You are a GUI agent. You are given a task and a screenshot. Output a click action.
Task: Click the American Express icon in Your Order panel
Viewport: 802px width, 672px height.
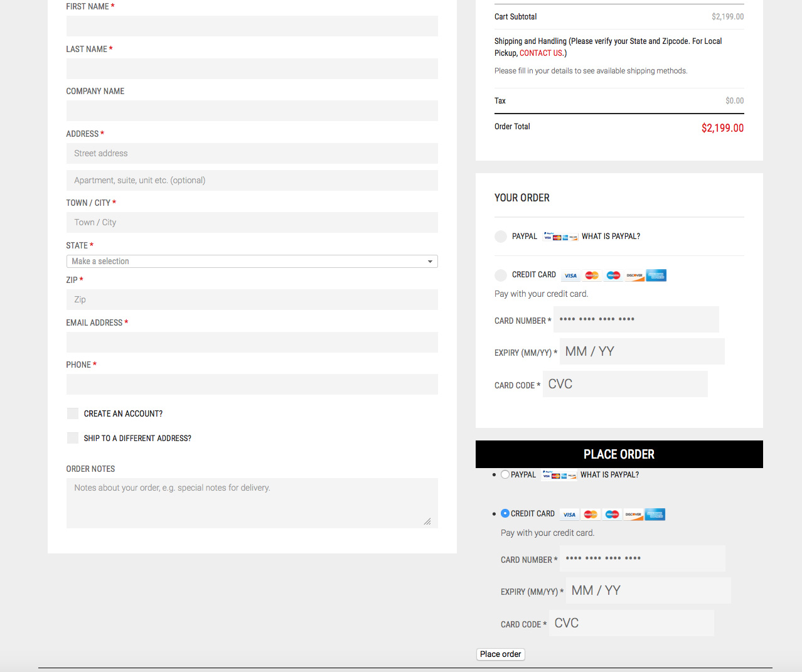click(x=656, y=275)
